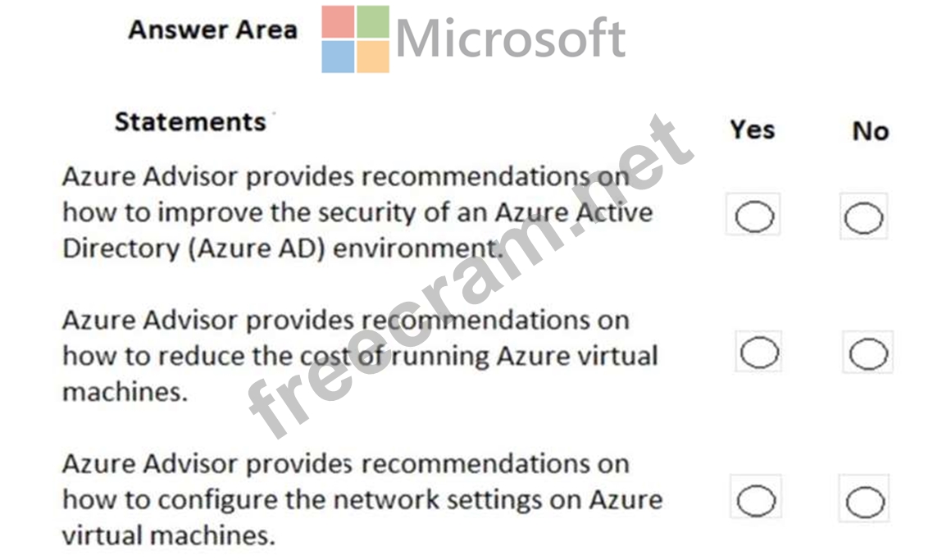Viewport: 942px width, 560px height.
Task: Select No for Azure AD security statement
Action: pyautogui.click(x=864, y=218)
